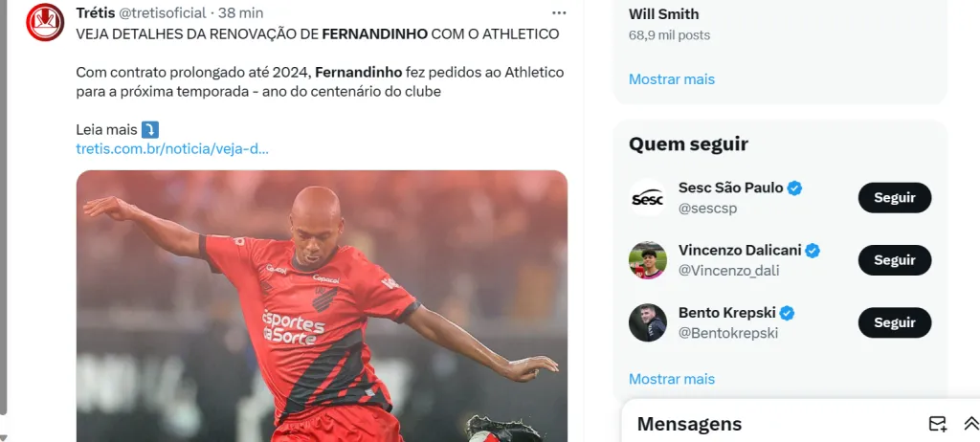The width and height of the screenshot is (980, 442).
Task: Show more trending topics via Mostrar mais
Action: pyautogui.click(x=671, y=79)
